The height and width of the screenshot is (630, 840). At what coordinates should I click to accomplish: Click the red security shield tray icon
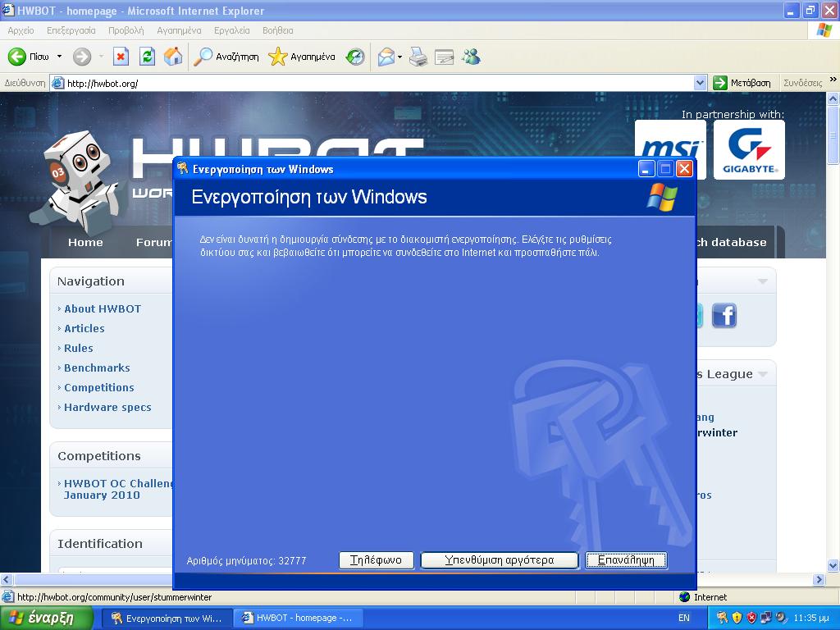click(x=751, y=619)
